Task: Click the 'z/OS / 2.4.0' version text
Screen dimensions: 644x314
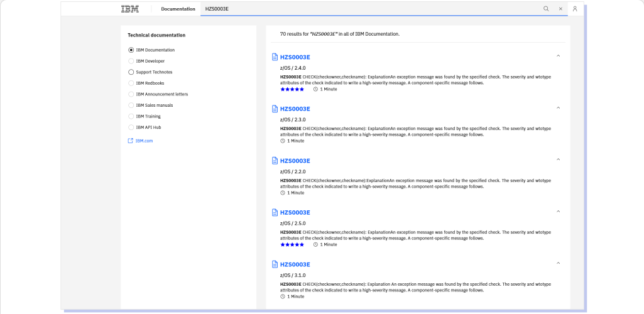Action: pyautogui.click(x=293, y=68)
